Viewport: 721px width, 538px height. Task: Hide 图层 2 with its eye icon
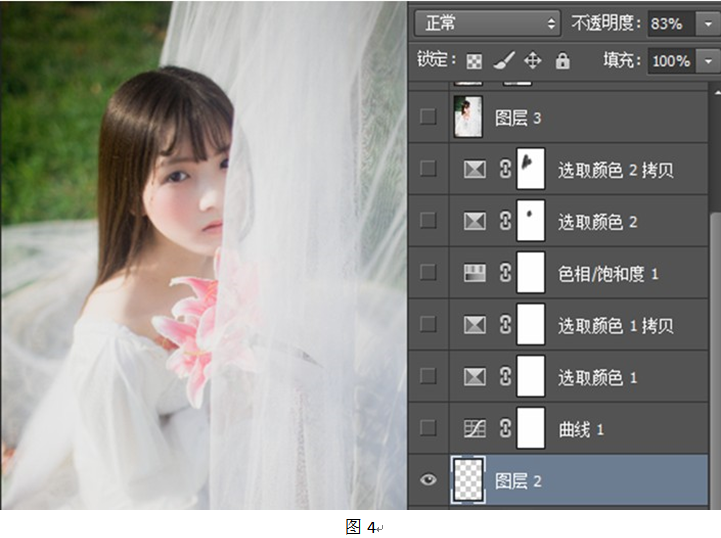[428, 480]
